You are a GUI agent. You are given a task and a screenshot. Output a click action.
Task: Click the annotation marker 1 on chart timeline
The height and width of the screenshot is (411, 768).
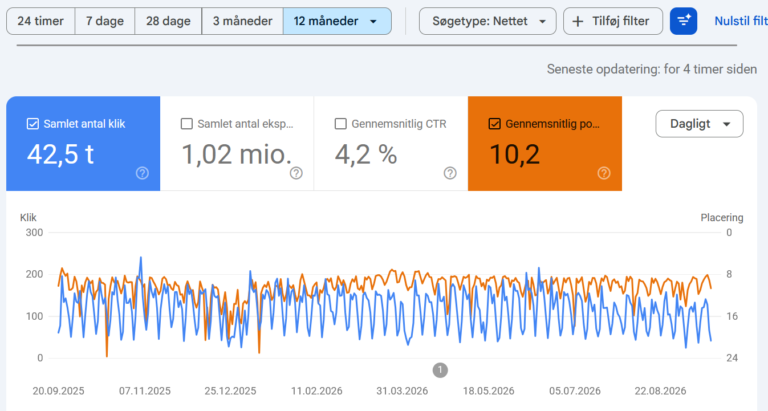click(440, 370)
